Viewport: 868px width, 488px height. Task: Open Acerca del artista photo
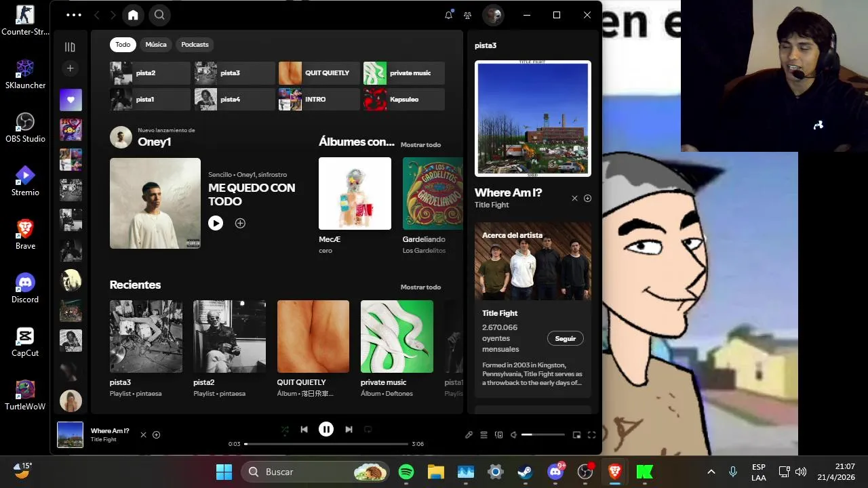point(533,262)
